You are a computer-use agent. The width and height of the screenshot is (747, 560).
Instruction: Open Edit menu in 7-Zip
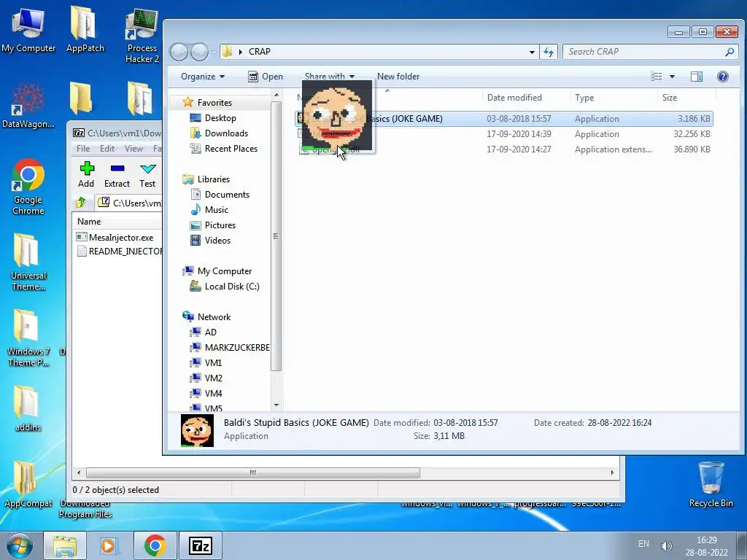pos(107,149)
